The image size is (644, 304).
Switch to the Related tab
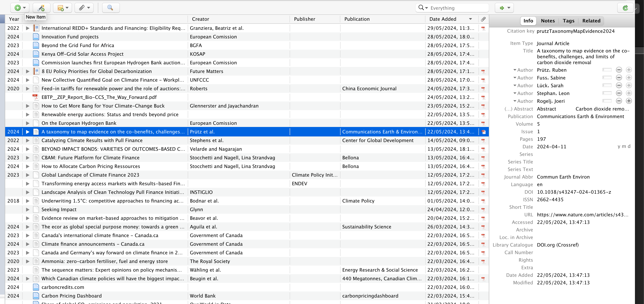(x=591, y=21)
